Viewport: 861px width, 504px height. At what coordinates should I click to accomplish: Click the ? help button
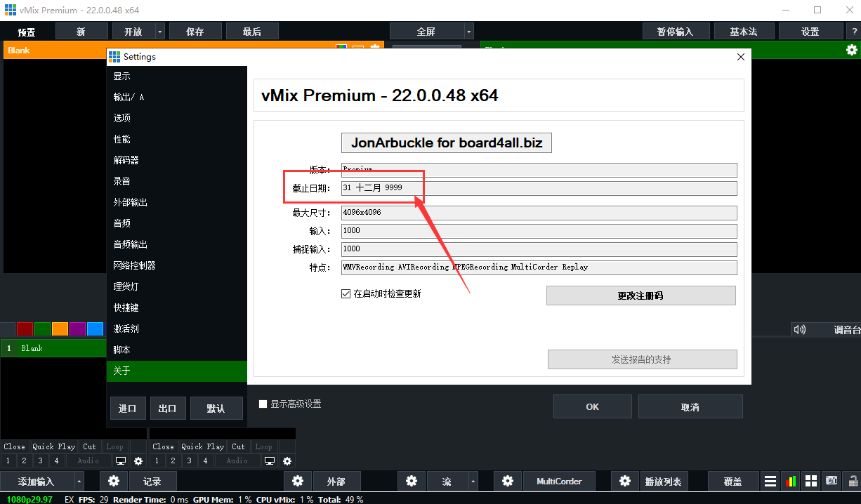coord(854,32)
